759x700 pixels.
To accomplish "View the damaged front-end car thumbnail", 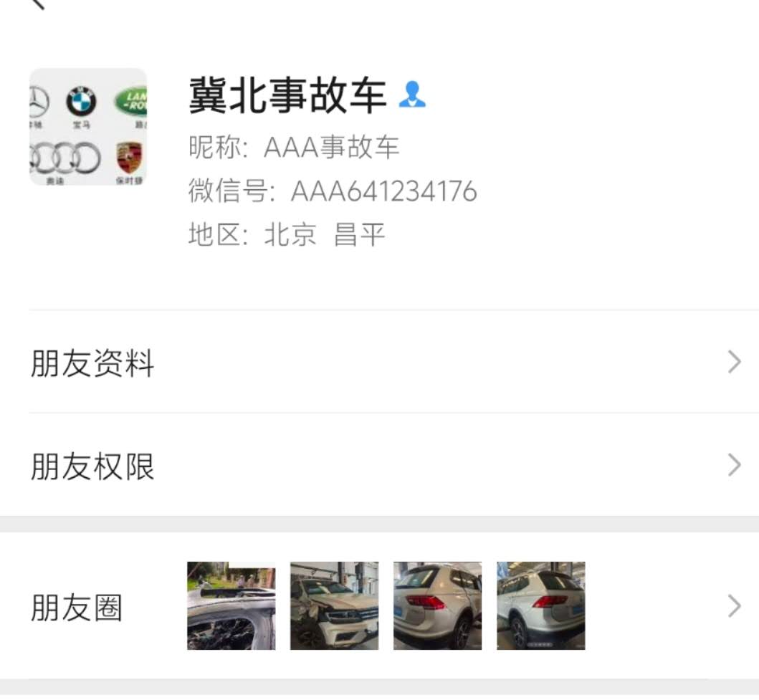I will [335, 605].
